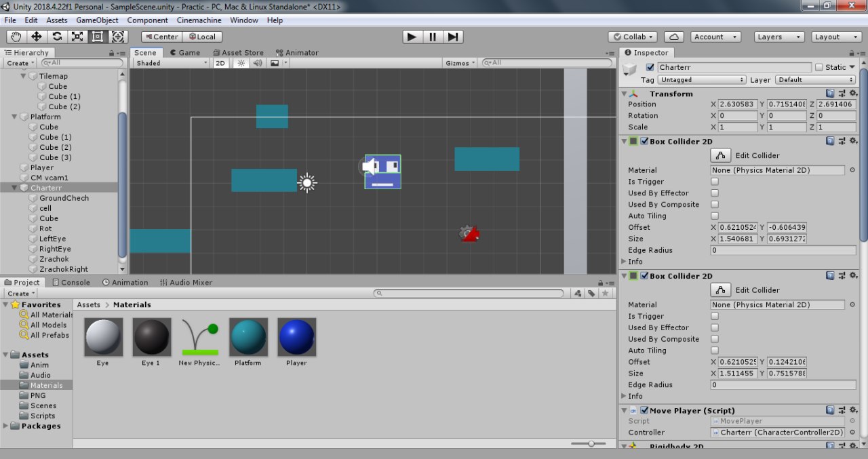
Task: Open scene effects image dropdown
Action: tap(278, 63)
